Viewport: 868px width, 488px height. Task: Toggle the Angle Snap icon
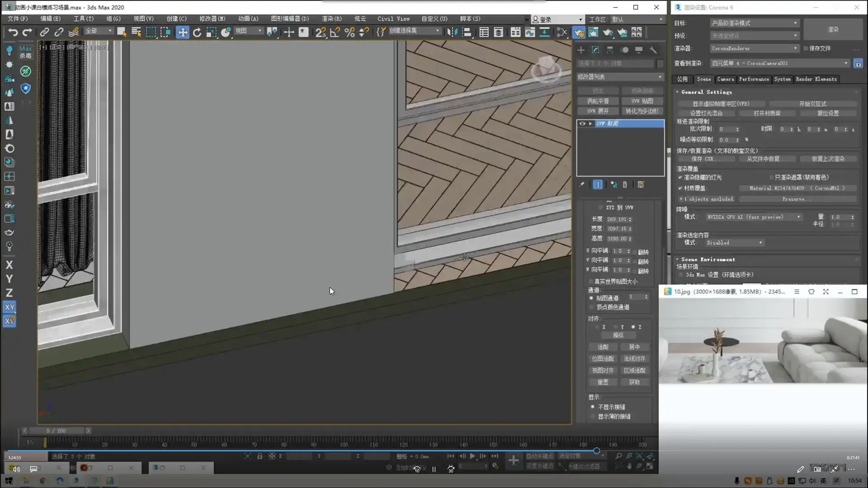pyautogui.click(x=335, y=32)
